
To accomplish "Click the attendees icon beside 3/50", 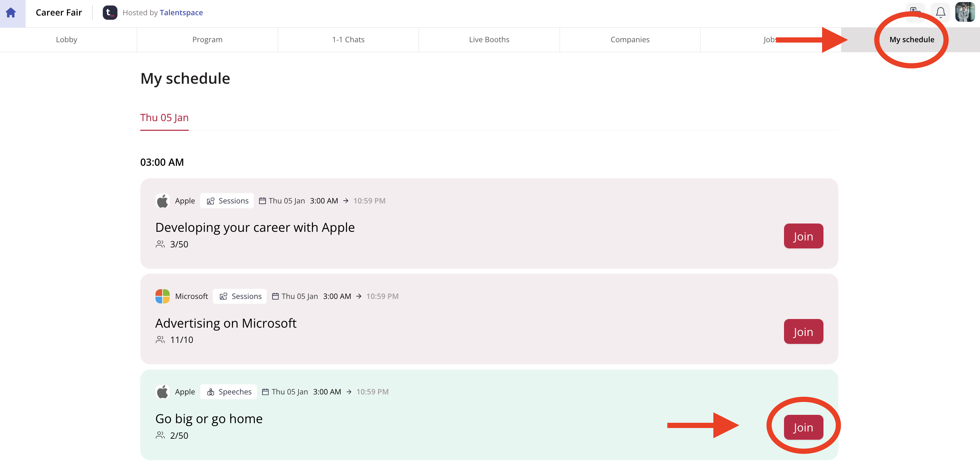I will (160, 244).
